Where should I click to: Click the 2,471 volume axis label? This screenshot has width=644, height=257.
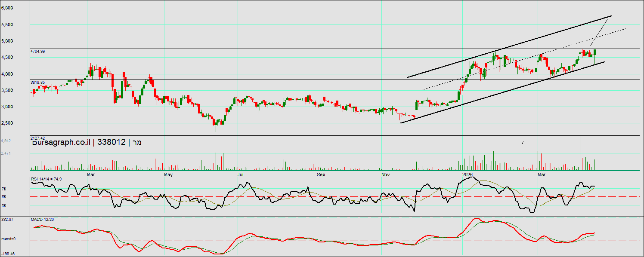(x=6, y=153)
